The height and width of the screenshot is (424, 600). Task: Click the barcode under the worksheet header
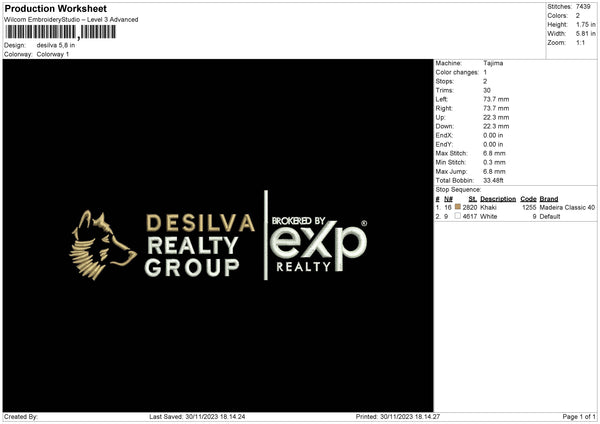coord(60,32)
